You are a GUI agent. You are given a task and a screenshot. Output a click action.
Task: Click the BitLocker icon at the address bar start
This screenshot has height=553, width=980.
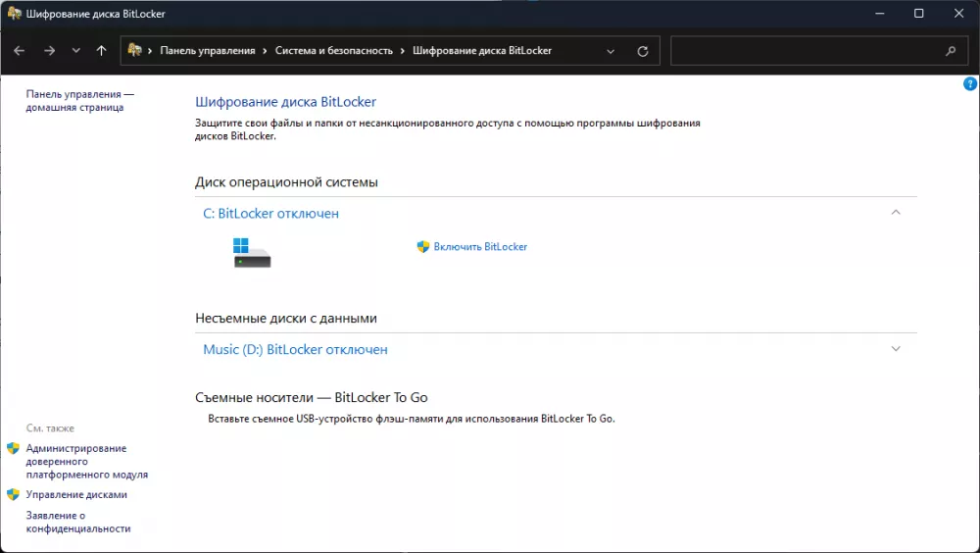[135, 51]
